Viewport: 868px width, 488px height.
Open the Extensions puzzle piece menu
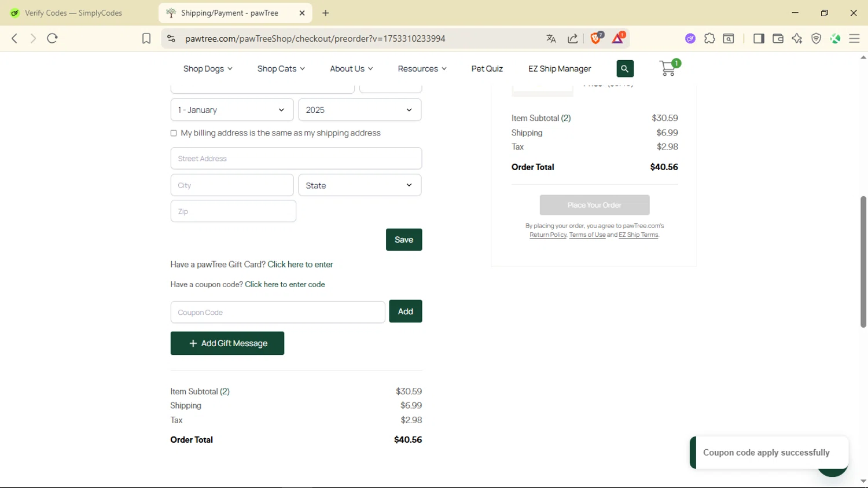[709, 39]
